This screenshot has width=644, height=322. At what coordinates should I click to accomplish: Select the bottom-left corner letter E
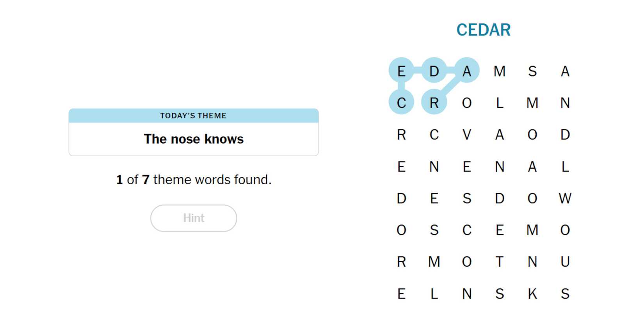[401, 294]
